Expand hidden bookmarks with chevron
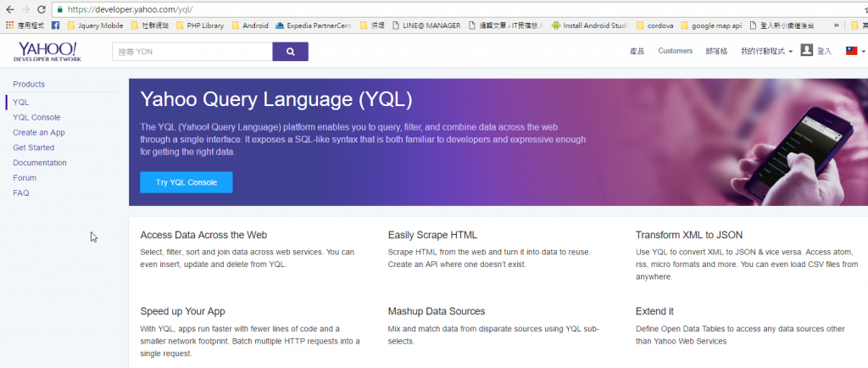 click(836, 25)
